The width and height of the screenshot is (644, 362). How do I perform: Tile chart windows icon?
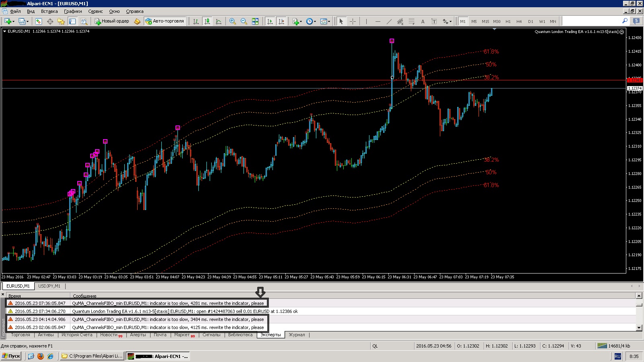255,21
